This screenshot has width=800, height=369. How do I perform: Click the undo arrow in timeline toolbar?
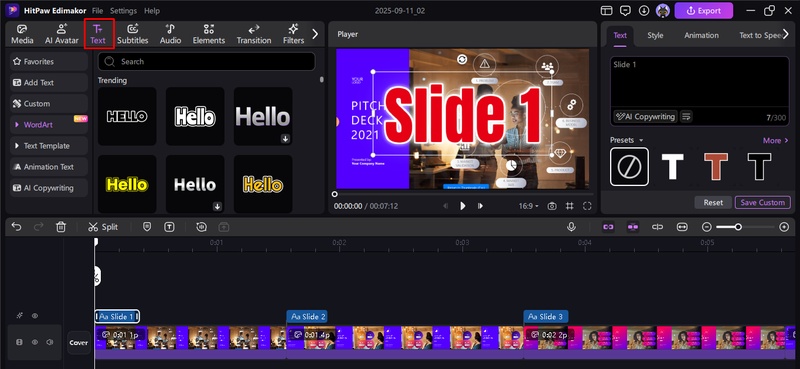point(16,227)
